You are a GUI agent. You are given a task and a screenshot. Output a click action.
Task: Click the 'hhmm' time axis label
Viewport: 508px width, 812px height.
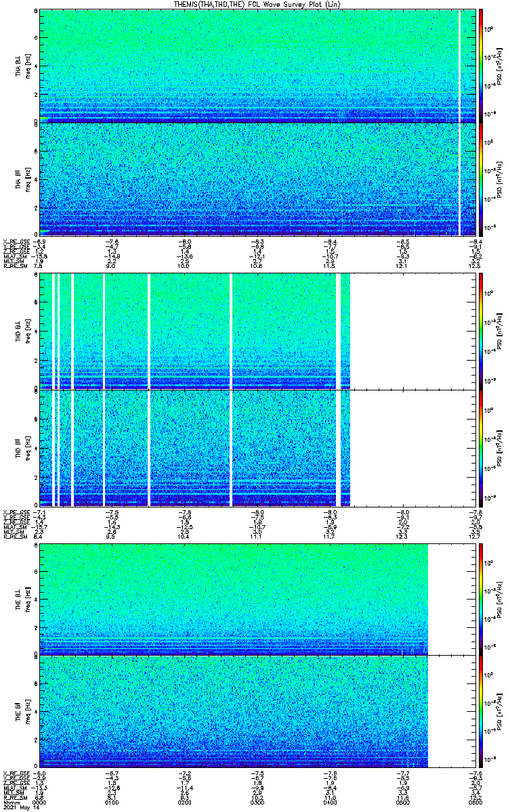click(x=11, y=802)
